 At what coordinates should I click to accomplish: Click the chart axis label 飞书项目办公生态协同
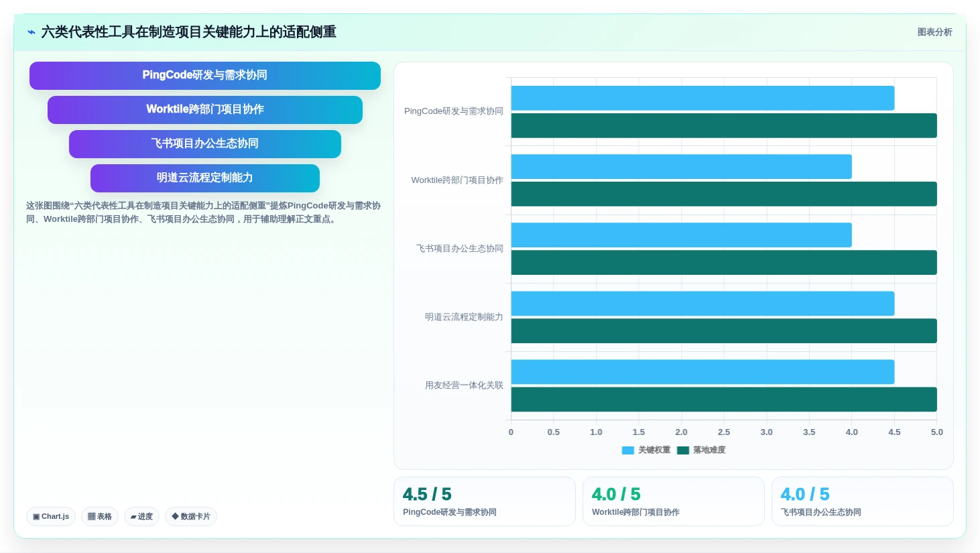click(x=460, y=249)
